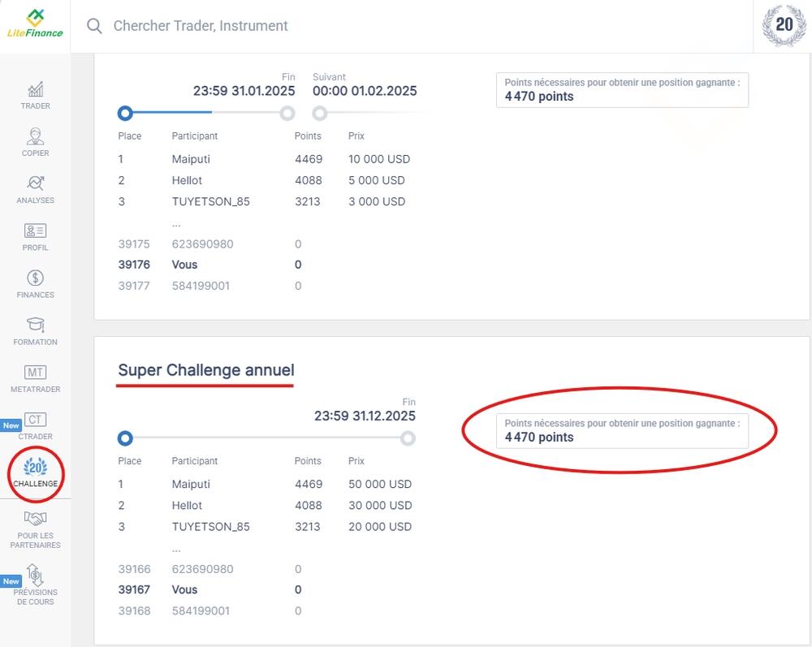The width and height of the screenshot is (812, 647).
Task: Click the 00:00 01.02.2025 next date
Action: point(365,91)
